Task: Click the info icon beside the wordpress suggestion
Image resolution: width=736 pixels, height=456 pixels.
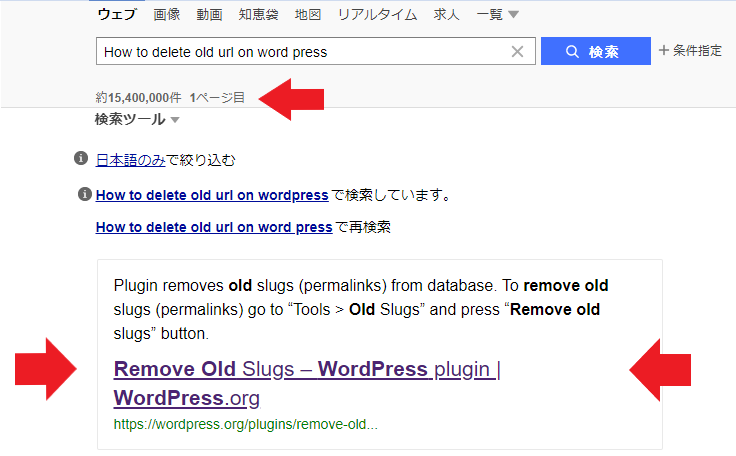Action: point(84,193)
